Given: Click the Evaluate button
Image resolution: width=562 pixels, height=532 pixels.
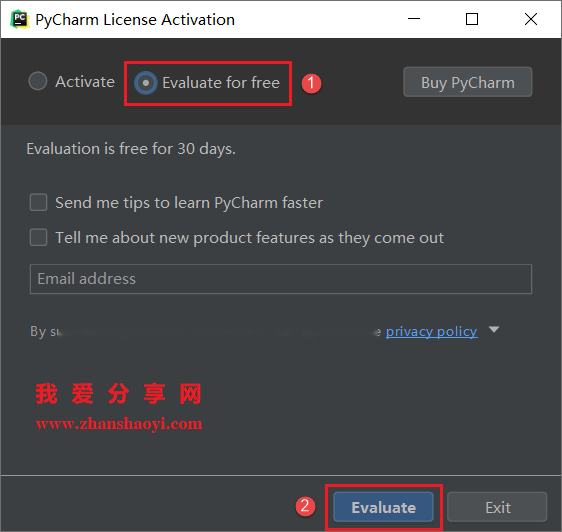Looking at the screenshot, I should 383,507.
